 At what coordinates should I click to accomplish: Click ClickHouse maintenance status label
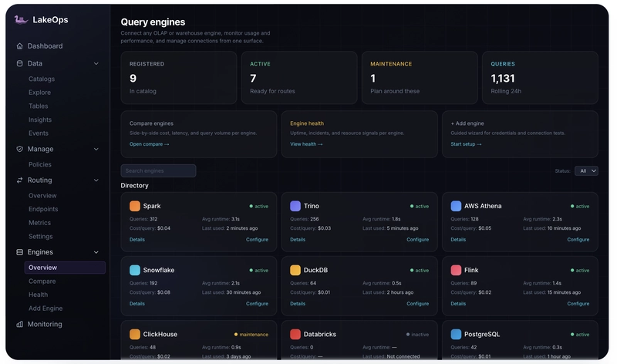click(251, 335)
